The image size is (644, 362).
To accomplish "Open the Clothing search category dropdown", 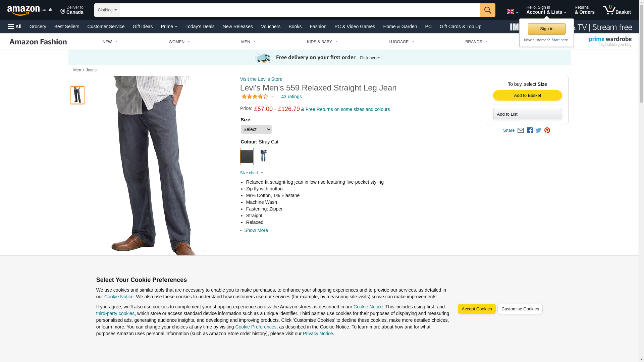I will point(107,10).
